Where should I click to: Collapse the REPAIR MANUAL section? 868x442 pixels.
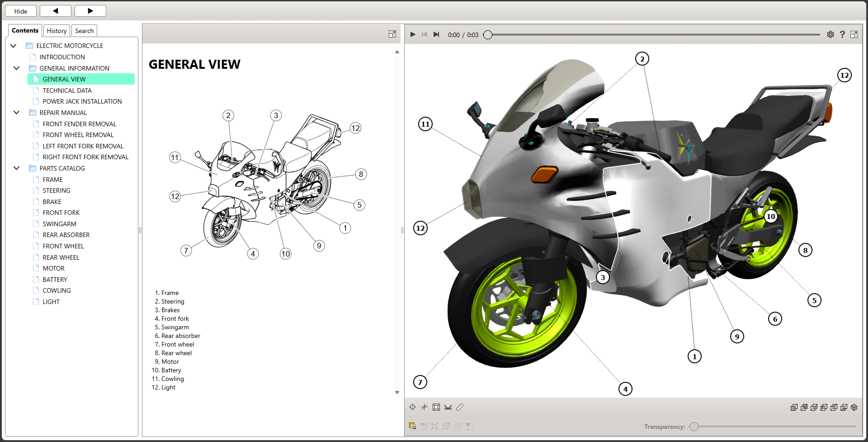point(17,113)
